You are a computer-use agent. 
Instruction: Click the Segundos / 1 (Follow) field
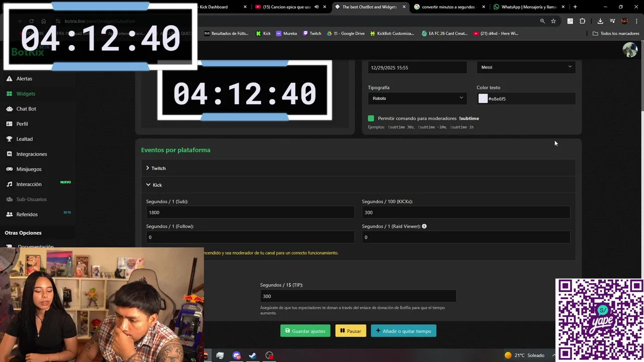(x=250, y=237)
